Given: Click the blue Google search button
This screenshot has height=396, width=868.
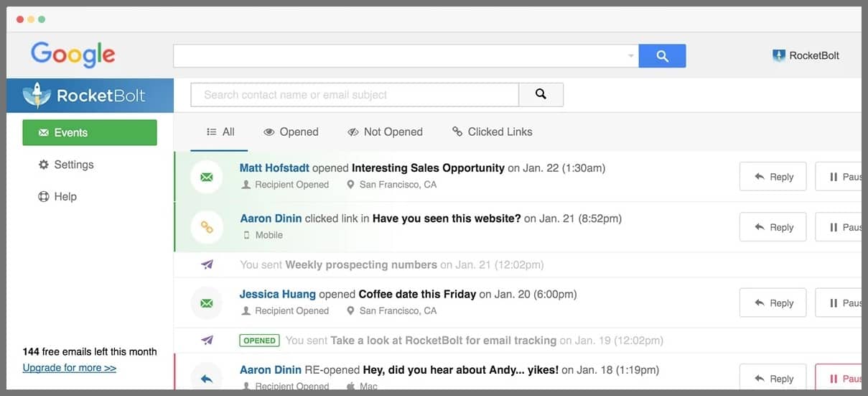Looking at the screenshot, I should click(x=662, y=56).
